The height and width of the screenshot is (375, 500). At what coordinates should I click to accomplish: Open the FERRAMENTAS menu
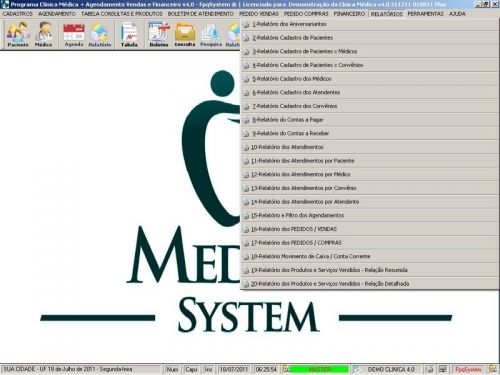tap(425, 14)
